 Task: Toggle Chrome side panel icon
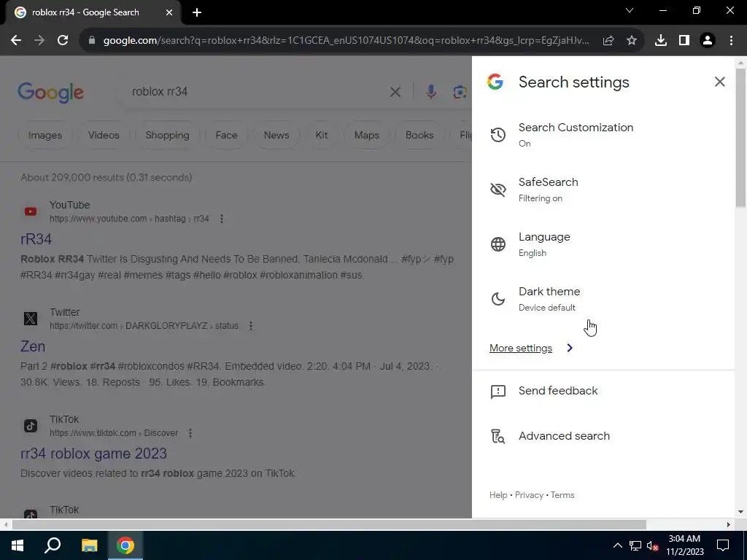(x=684, y=41)
